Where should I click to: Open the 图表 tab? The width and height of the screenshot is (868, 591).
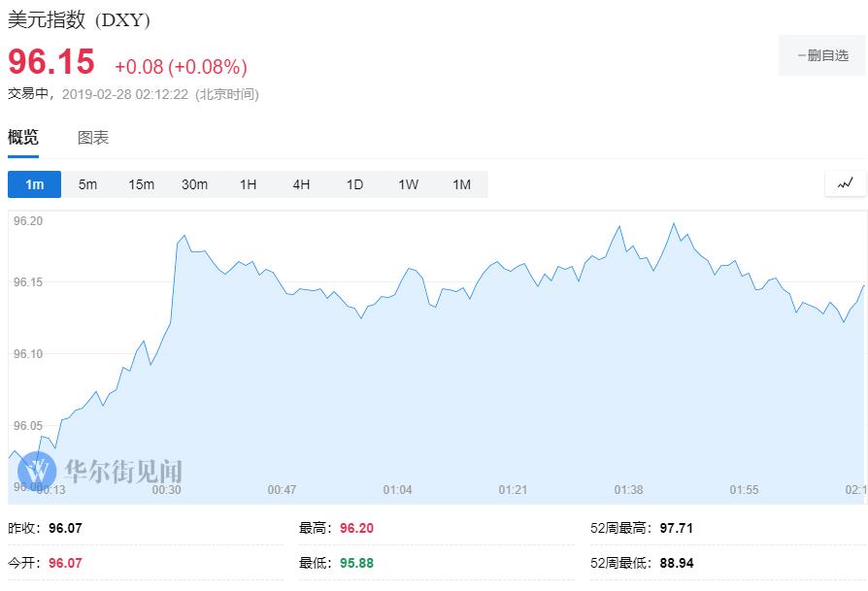click(93, 138)
